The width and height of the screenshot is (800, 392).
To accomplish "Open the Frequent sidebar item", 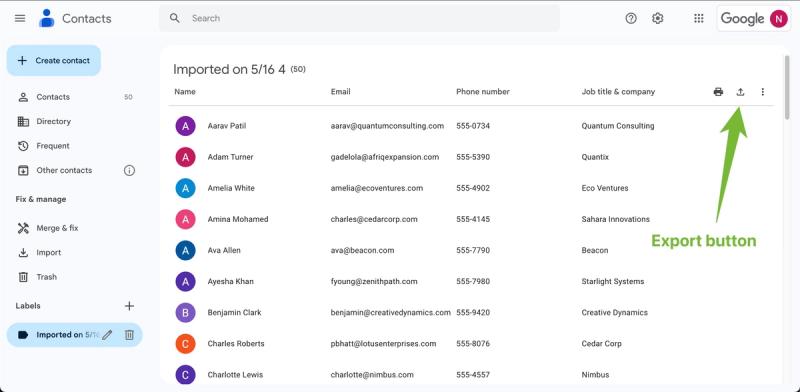I will pyautogui.click(x=74, y=146).
